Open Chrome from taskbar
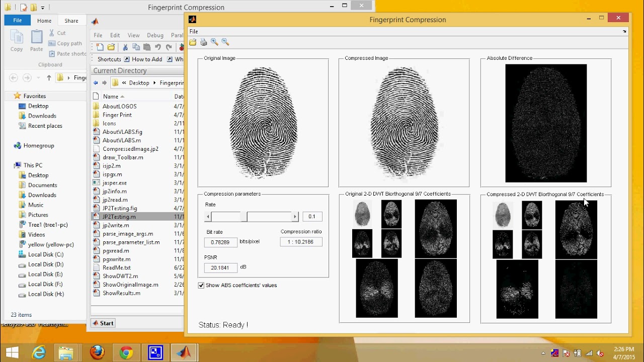The width and height of the screenshot is (644, 362). 126,352
